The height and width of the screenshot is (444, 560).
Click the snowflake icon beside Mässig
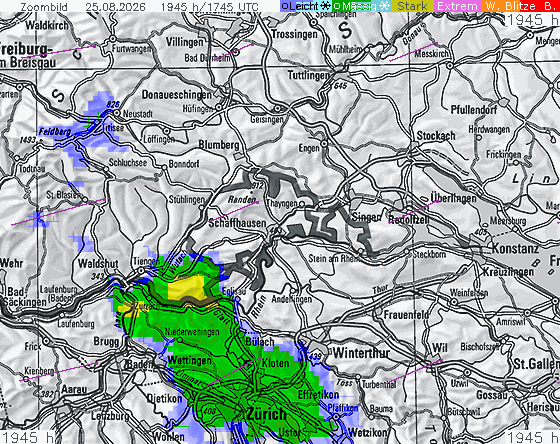click(x=384, y=6)
